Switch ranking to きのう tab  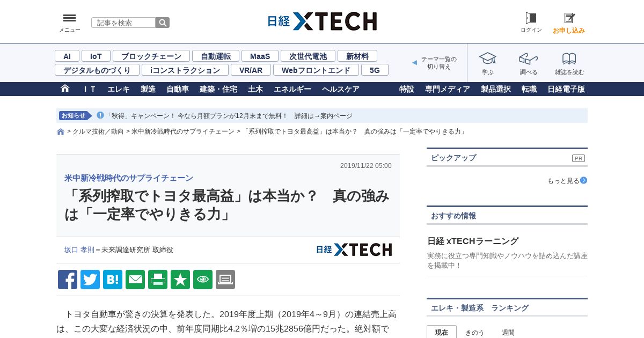tap(474, 332)
